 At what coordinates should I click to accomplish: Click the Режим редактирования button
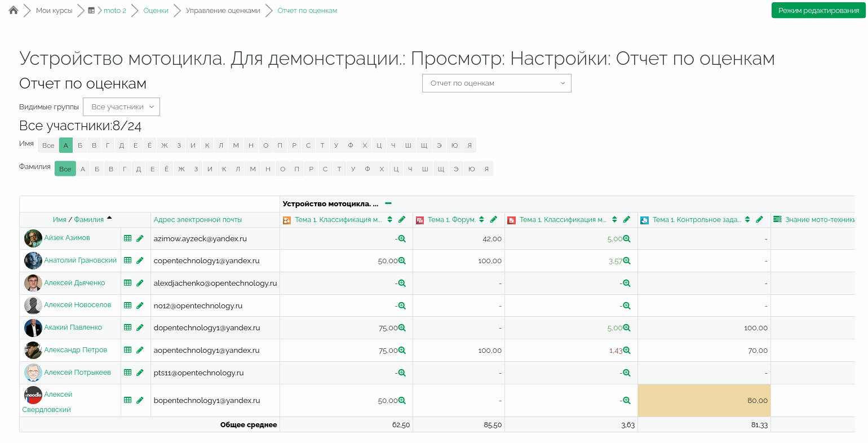point(818,10)
